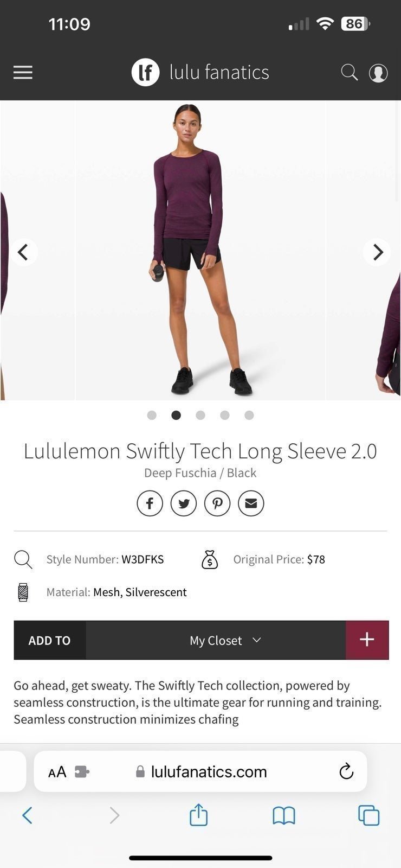This screenshot has height=868, width=401.
Task: Open the hamburger navigation menu
Action: (23, 73)
